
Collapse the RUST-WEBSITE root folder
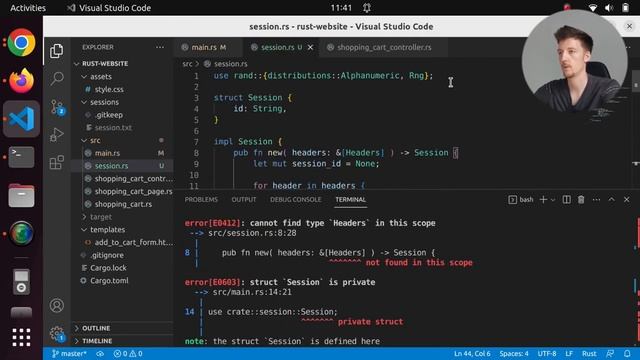(x=122, y=64)
